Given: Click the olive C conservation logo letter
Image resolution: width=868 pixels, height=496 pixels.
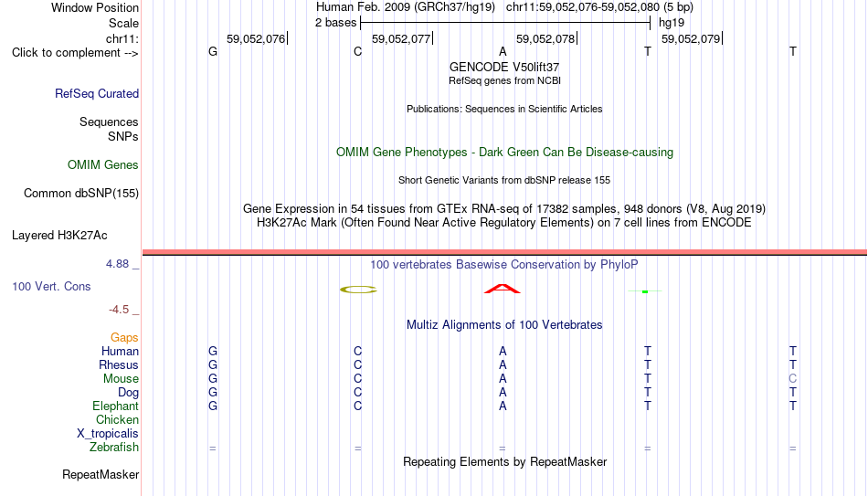Looking at the screenshot, I should click(x=358, y=290).
